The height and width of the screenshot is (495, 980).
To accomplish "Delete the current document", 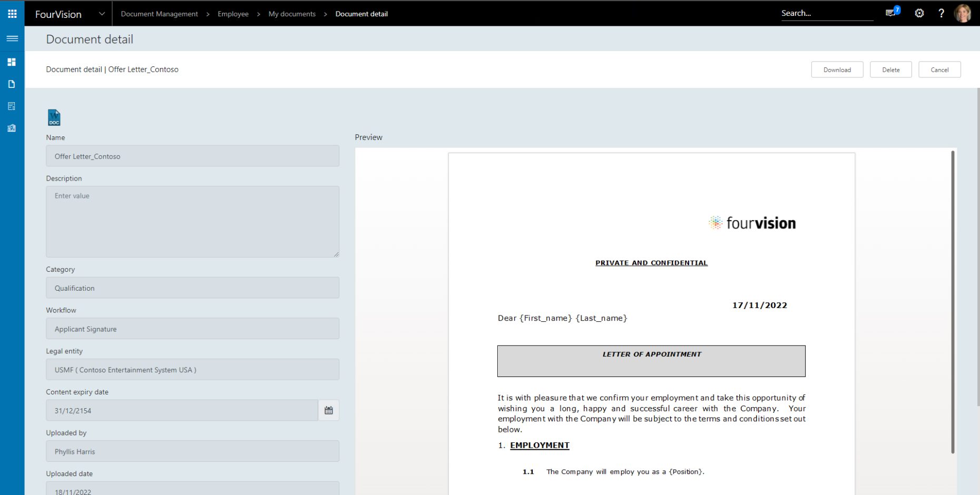I will click(890, 69).
